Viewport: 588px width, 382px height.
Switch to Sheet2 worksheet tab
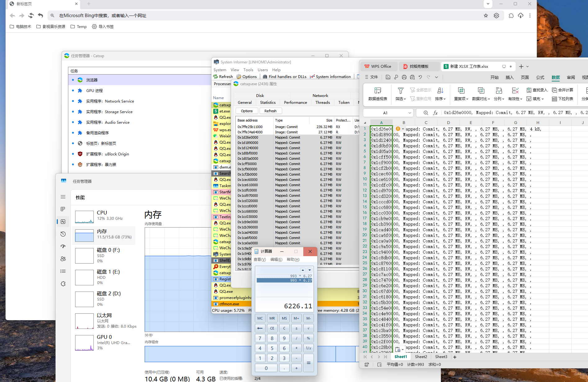421,357
